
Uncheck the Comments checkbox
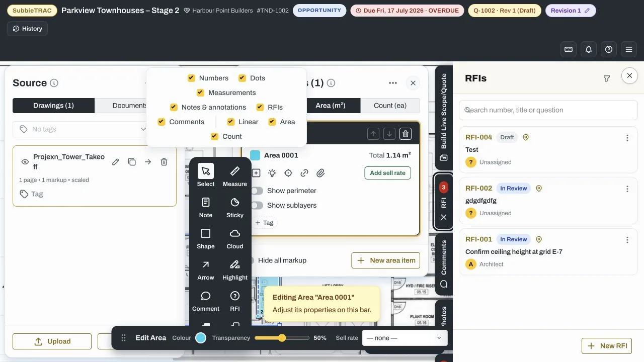point(162,122)
